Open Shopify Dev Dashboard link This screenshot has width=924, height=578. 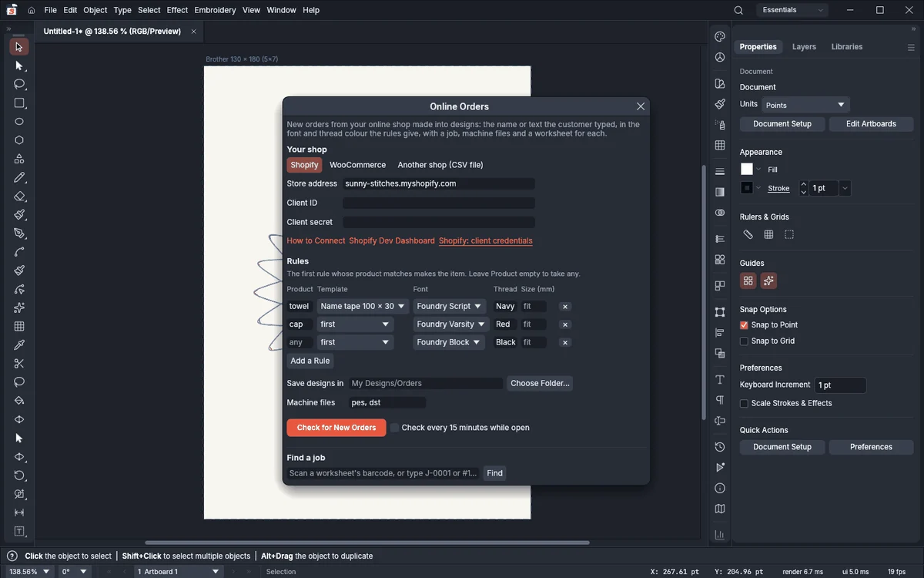(392, 241)
